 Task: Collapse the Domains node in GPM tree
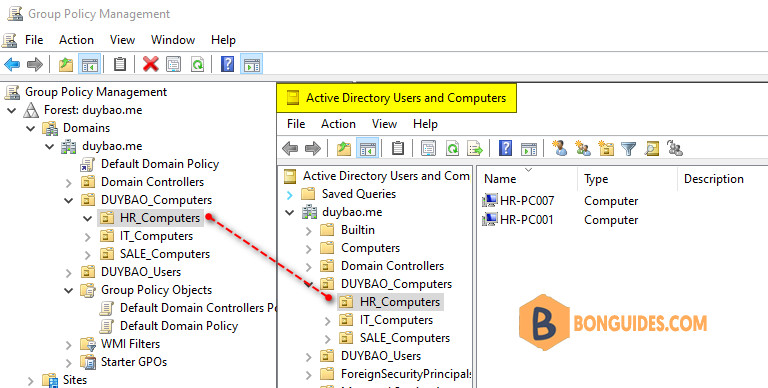coord(31,128)
